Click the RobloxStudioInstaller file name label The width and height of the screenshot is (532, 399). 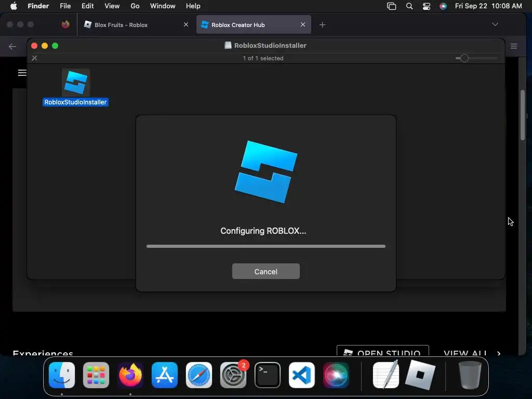pyautogui.click(x=75, y=102)
